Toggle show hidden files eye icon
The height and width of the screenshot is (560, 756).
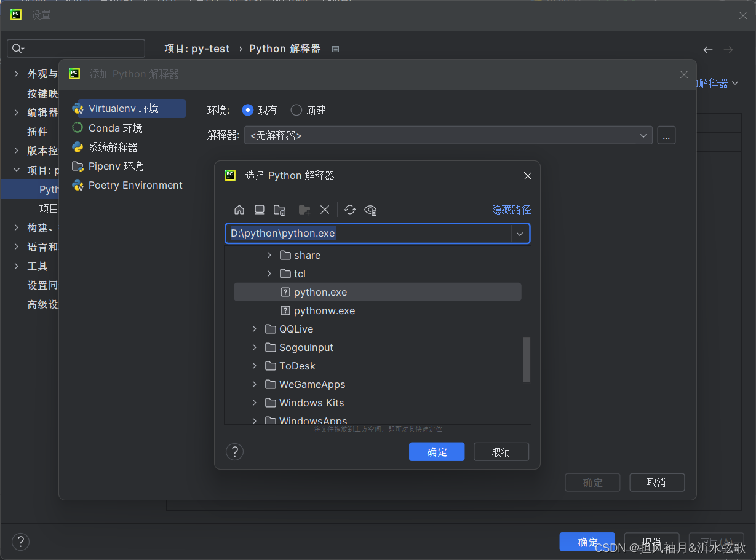coord(370,210)
